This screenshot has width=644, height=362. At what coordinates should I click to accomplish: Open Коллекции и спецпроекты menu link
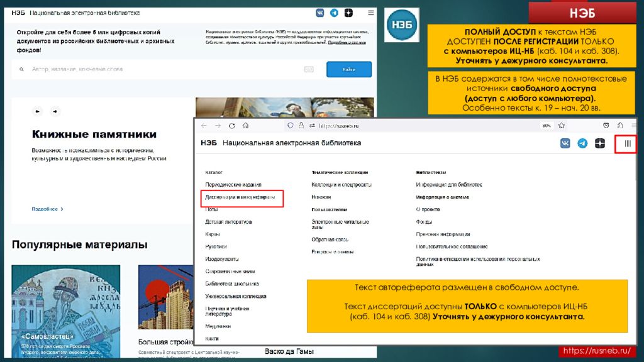(341, 185)
